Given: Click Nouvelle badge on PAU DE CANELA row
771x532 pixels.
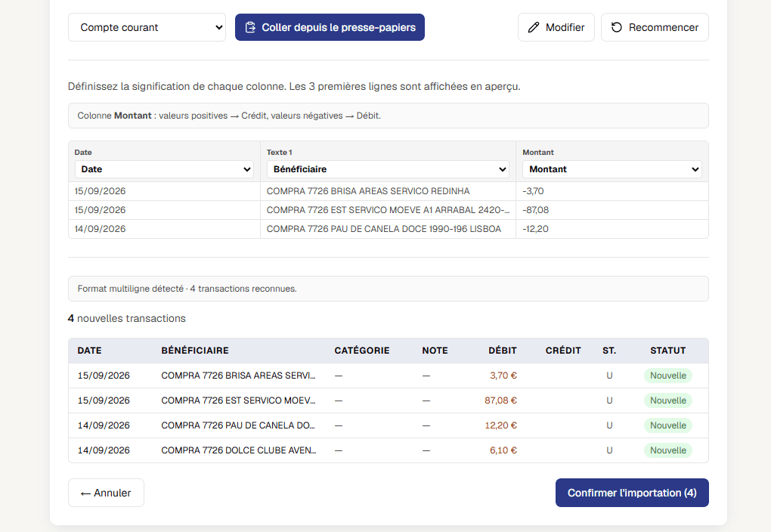Looking at the screenshot, I should pyautogui.click(x=667, y=425).
